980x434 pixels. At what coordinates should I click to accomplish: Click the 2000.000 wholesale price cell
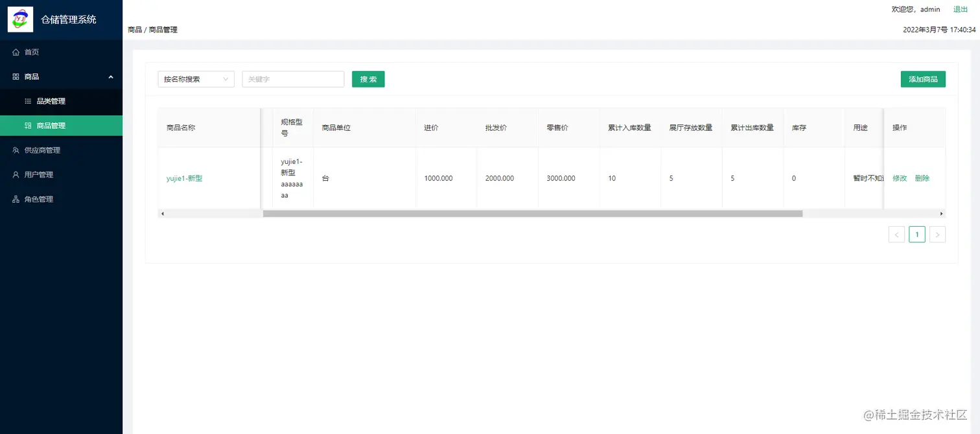[x=507, y=178]
